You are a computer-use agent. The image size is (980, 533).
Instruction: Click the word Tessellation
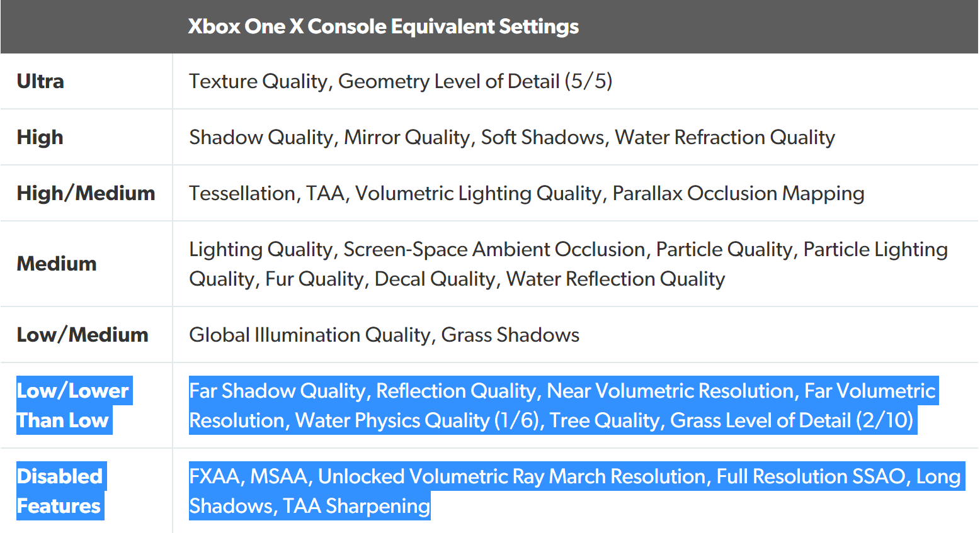click(x=242, y=193)
